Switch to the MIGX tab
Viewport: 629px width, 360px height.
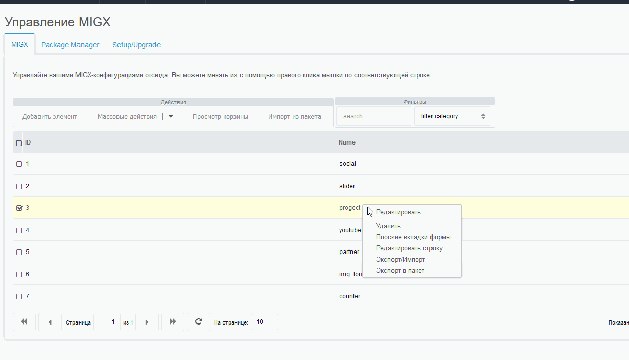coord(20,45)
